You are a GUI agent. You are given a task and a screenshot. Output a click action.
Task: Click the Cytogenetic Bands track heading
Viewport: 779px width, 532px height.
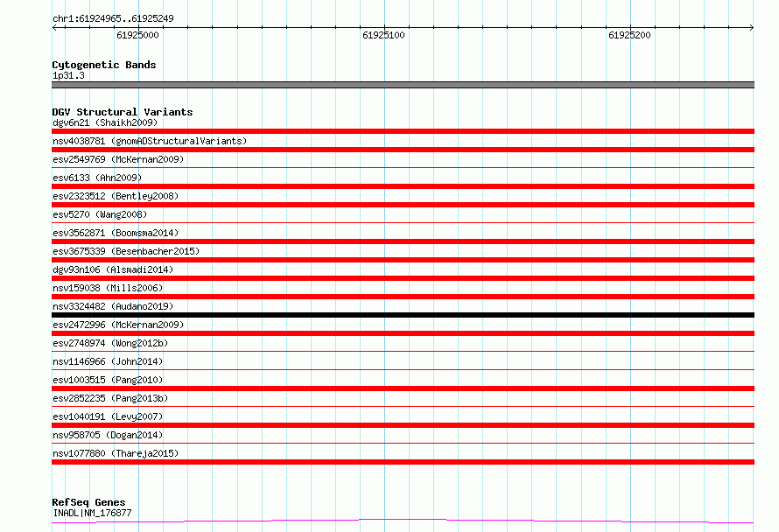pyautogui.click(x=104, y=65)
